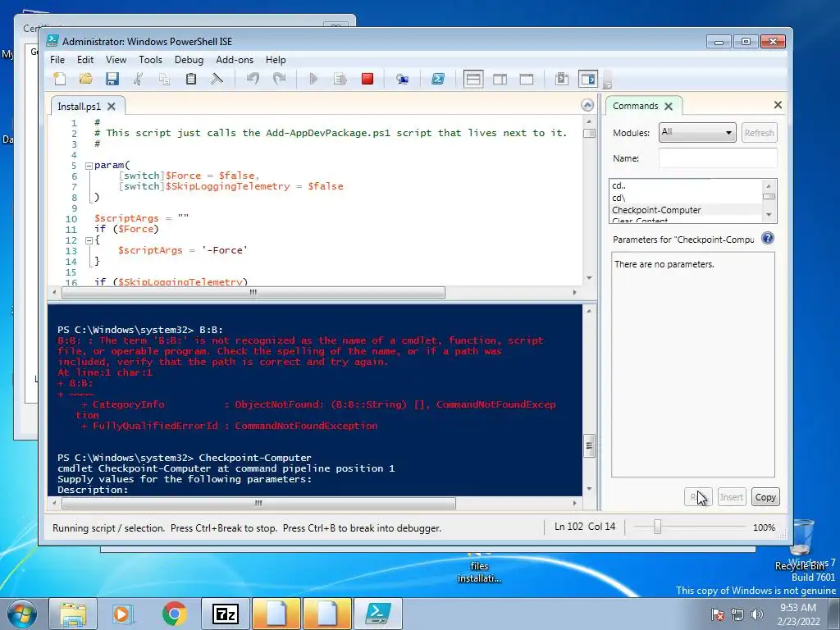Image resolution: width=840 pixels, height=630 pixels.
Task: Select Checkpoint-Computer in the command list
Action: pos(686,210)
